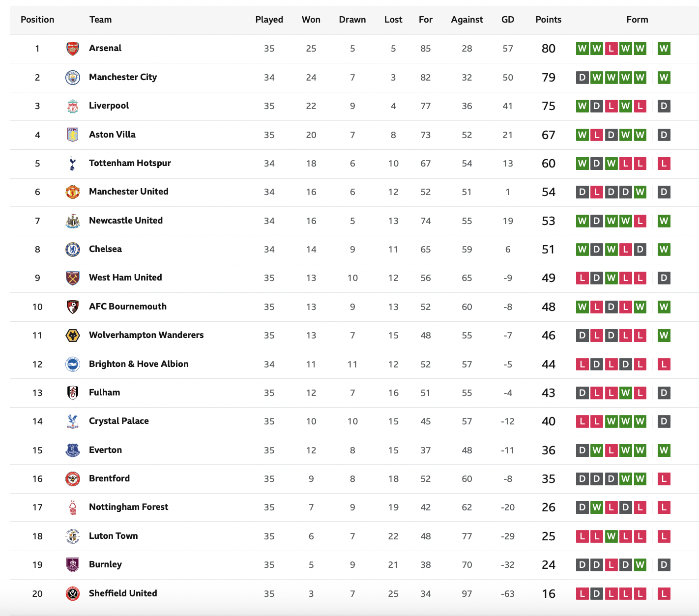The height and width of the screenshot is (616, 699).
Task: Click the GD column header
Action: (508, 20)
